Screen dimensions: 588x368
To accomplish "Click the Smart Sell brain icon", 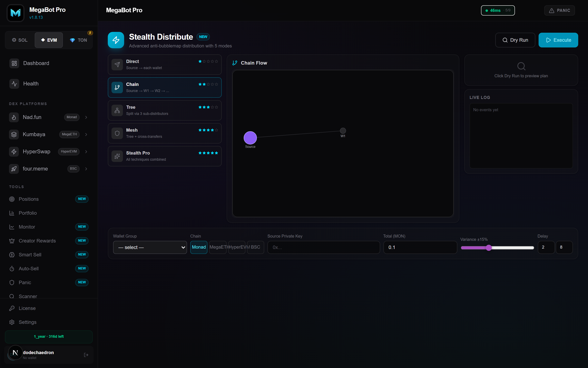I will [12, 255].
